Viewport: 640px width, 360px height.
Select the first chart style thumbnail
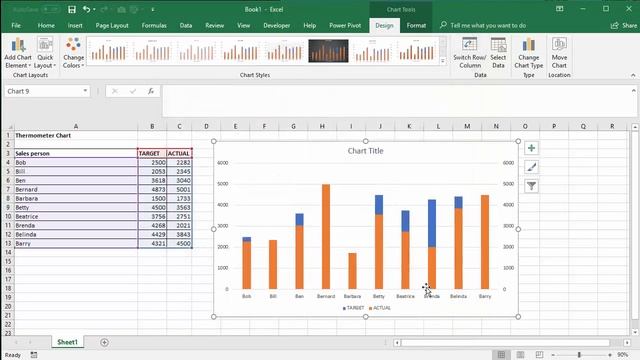(109, 51)
